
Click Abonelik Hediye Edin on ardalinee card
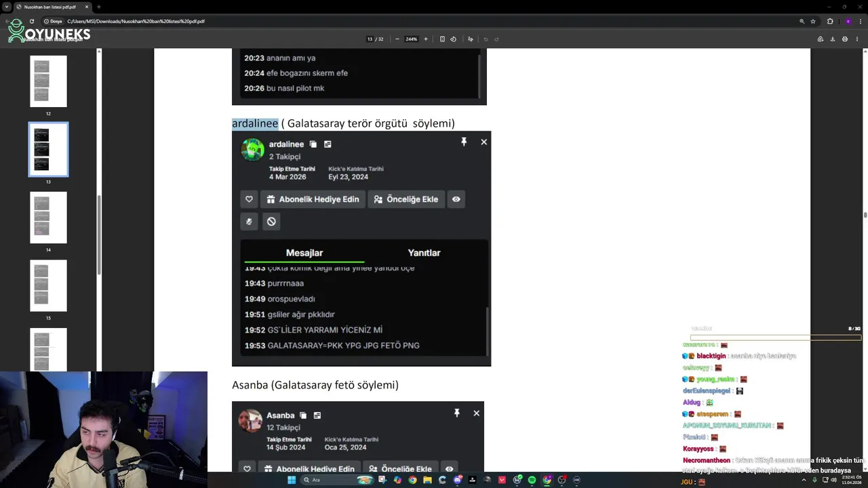coord(313,199)
